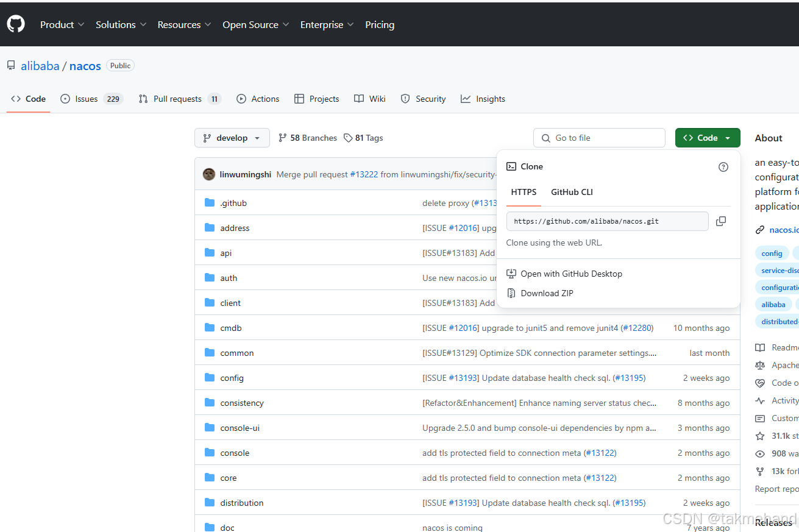Click the copy URL icon in Clone panel
This screenshot has height=532, width=799.
point(721,221)
